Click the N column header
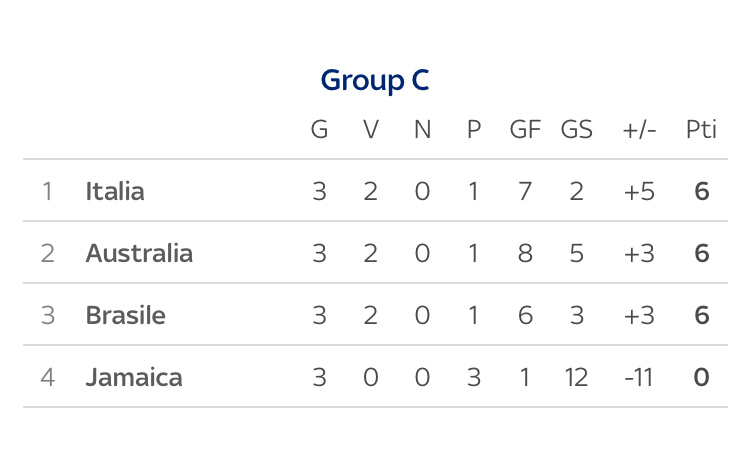The image size is (750, 465). [422, 129]
